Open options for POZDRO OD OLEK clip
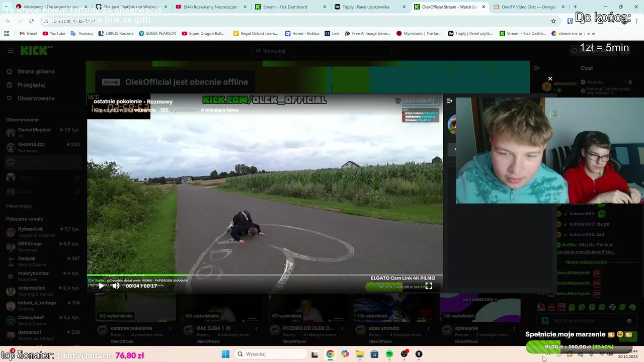This screenshot has height=362, width=644. click(x=343, y=328)
